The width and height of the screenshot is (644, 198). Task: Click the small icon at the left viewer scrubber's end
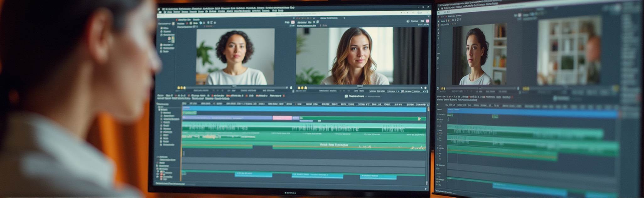[291, 88]
